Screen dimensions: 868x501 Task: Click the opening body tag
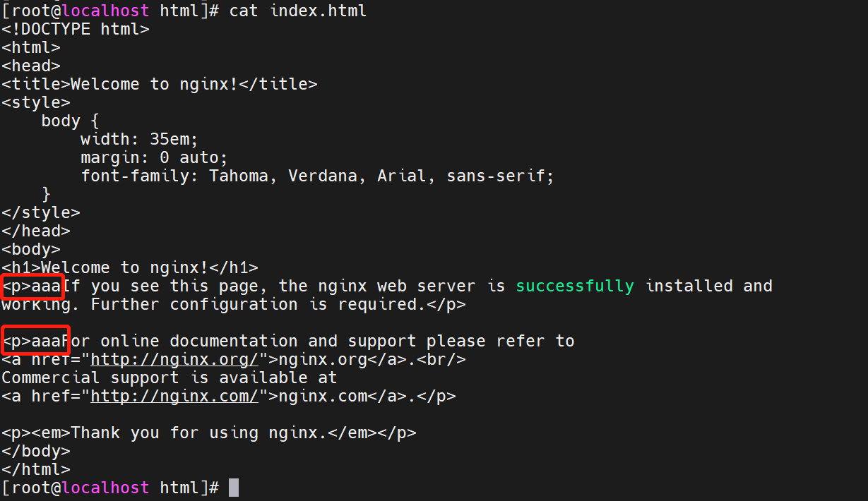coord(31,250)
